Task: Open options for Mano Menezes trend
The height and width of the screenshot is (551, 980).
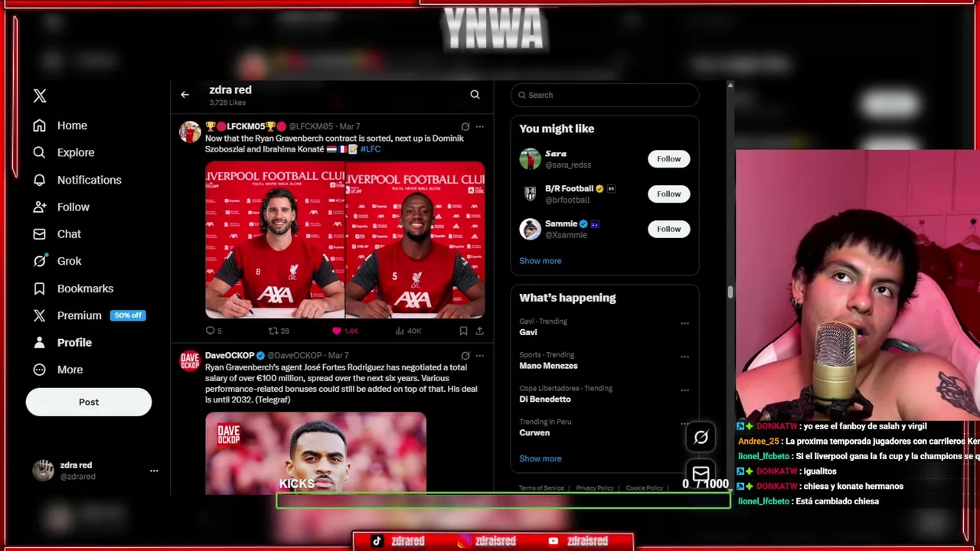Action: (684, 357)
